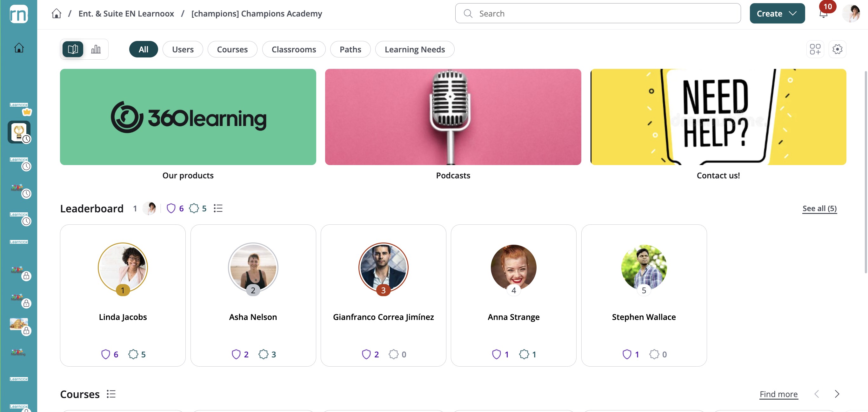Screen dimensions: 868x412
Task: Open Gianfranco Correa Jimínez's profile photo
Action: point(383,268)
